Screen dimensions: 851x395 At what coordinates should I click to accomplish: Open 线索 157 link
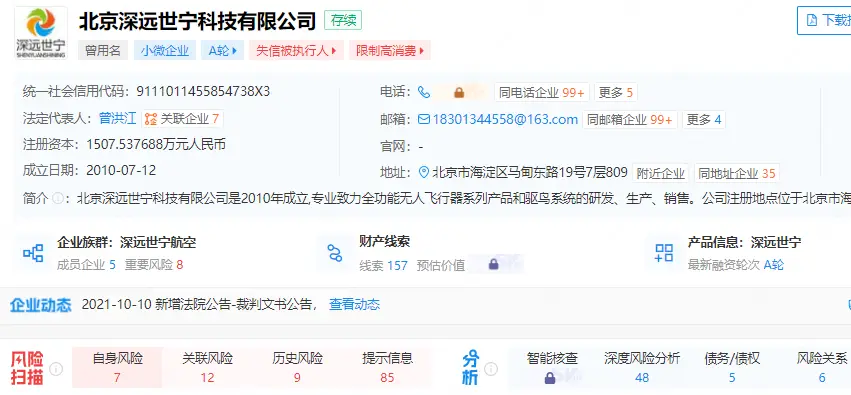click(x=383, y=265)
